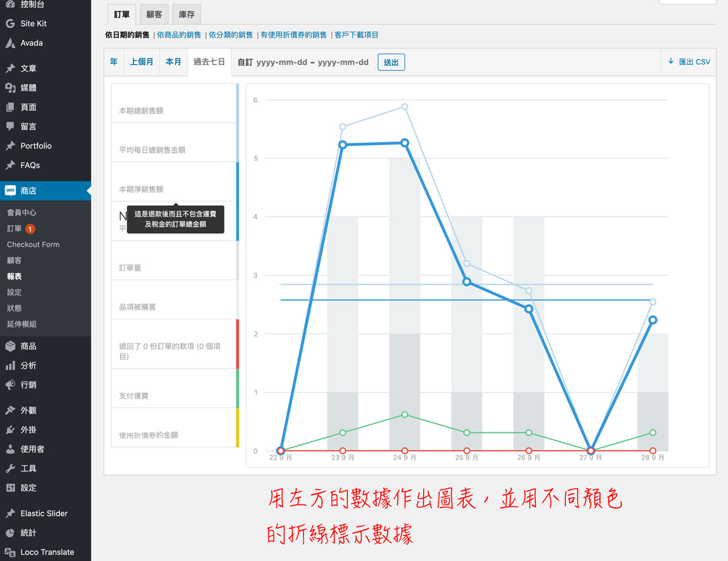Viewport: 728px width, 561px height.
Task: Select the 年 date range tab
Action: (114, 62)
